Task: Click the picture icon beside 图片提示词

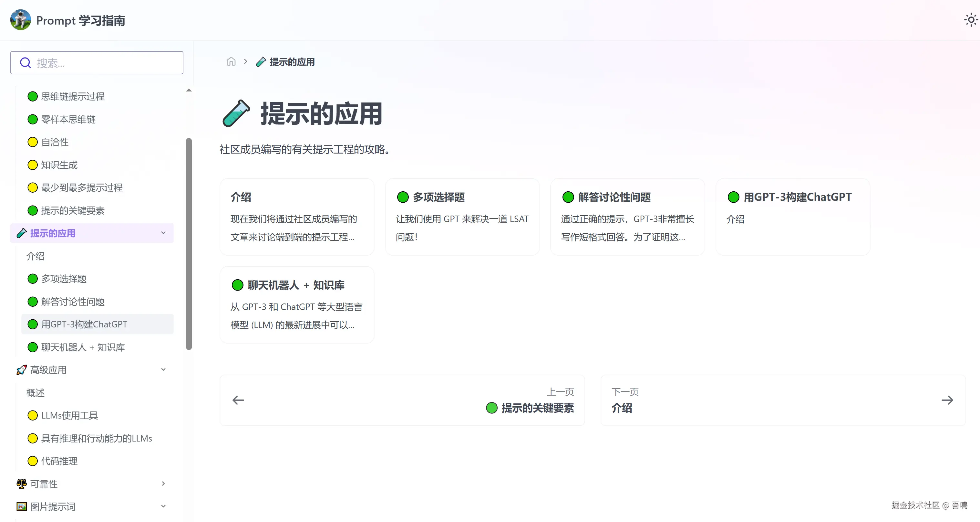Action: coord(21,506)
